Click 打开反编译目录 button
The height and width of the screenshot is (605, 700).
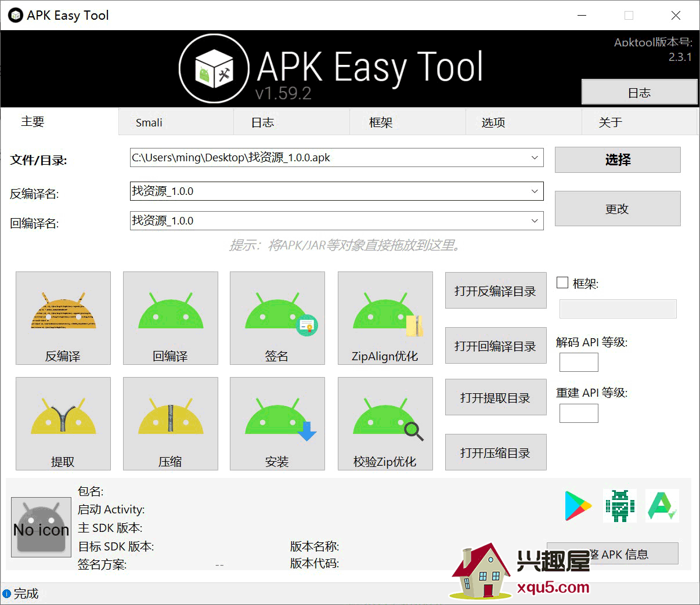[x=496, y=290]
